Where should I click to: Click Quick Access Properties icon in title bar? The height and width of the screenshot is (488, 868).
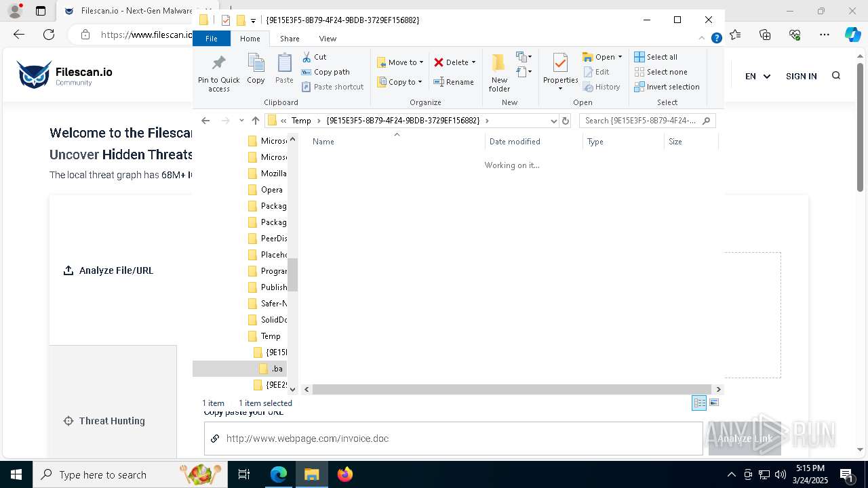[226, 20]
